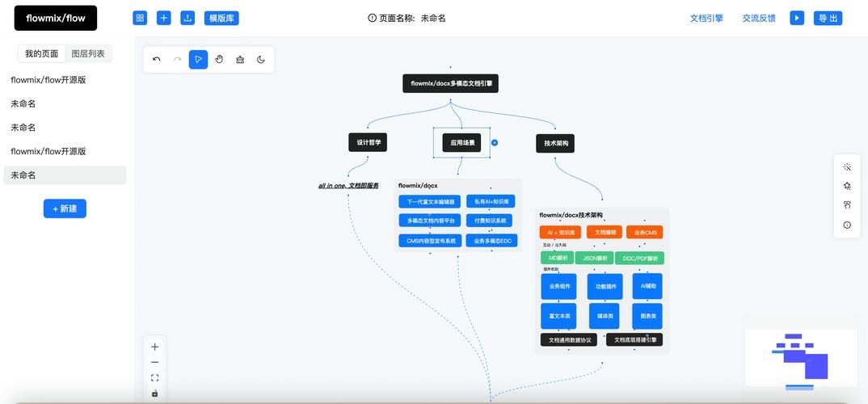
Task: Click the fit view icon
Action: tap(155, 378)
